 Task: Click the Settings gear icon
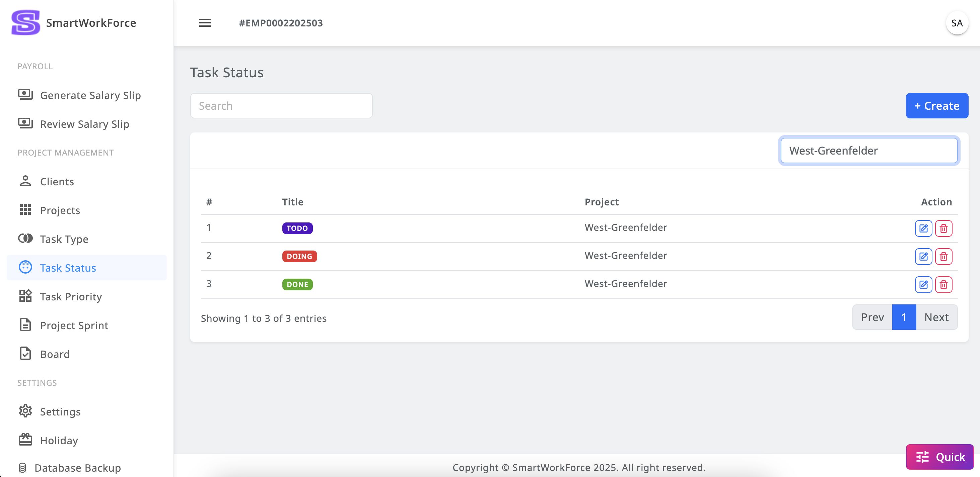click(x=25, y=411)
